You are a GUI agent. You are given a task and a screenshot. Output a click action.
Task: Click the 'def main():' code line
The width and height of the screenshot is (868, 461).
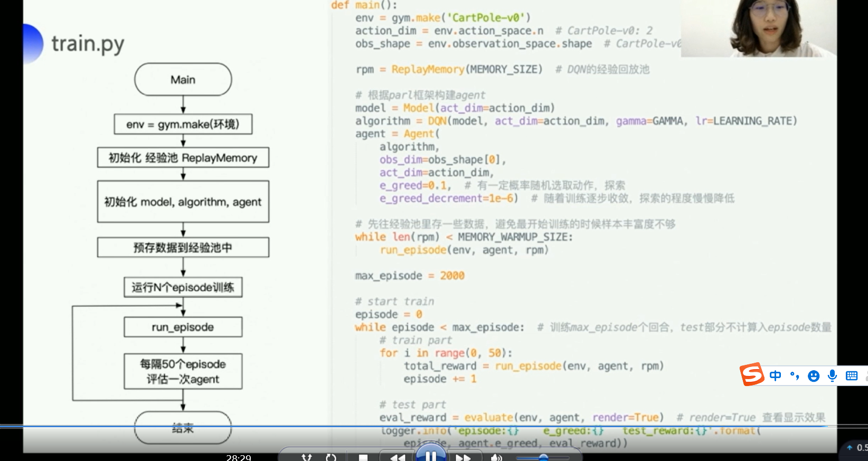pos(364,5)
